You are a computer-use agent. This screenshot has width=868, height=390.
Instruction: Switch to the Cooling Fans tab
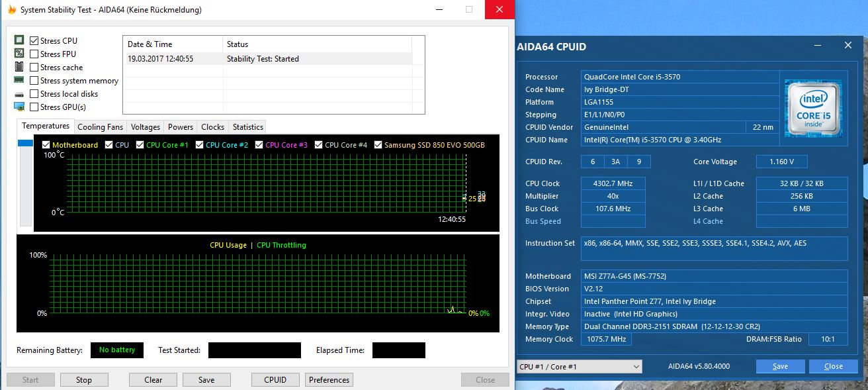[101, 127]
